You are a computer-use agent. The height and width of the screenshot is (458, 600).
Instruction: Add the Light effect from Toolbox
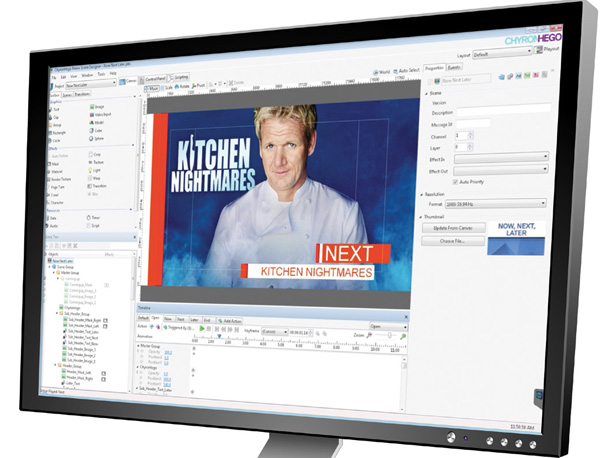click(95, 170)
